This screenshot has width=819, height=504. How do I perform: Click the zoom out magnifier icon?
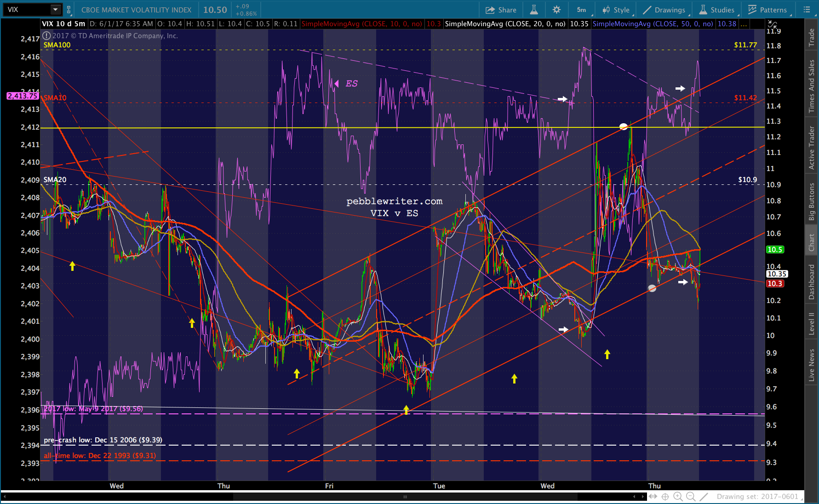(x=691, y=496)
